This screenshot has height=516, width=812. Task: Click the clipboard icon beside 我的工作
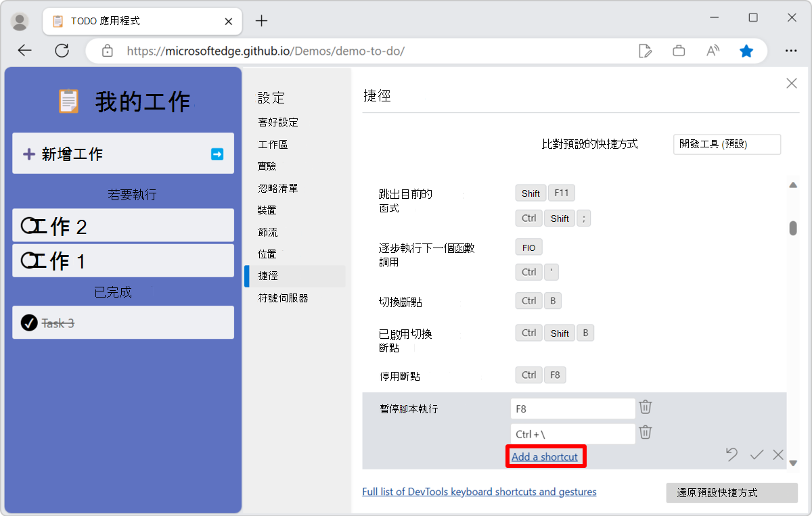pos(68,101)
